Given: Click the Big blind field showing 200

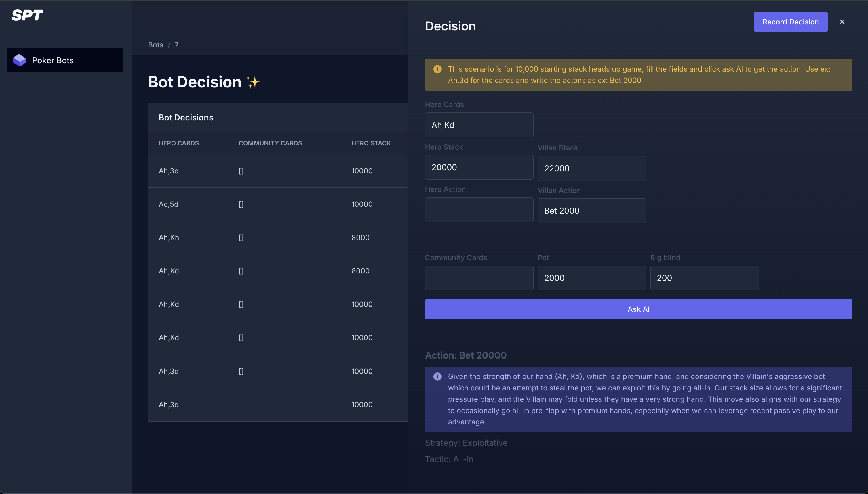Looking at the screenshot, I should 704,278.
